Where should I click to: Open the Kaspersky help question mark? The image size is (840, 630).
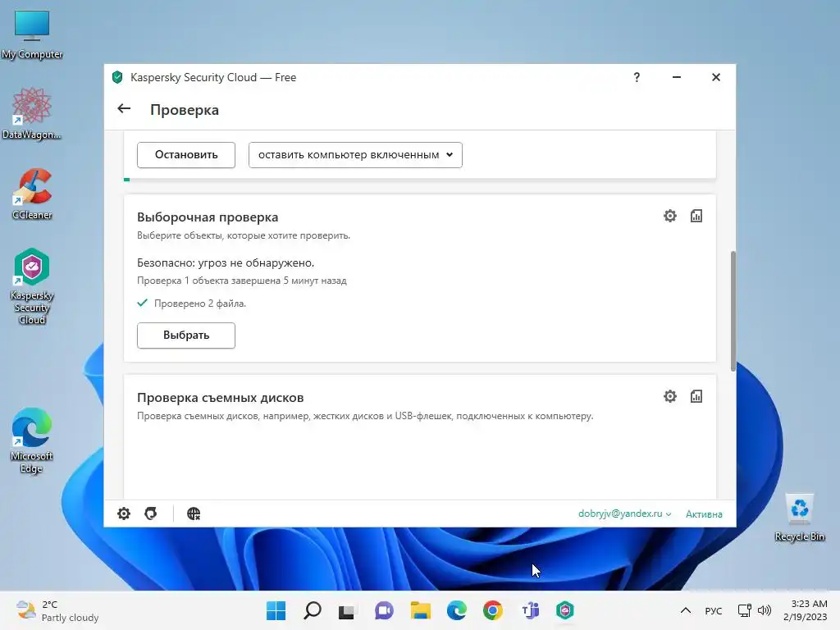click(x=637, y=77)
